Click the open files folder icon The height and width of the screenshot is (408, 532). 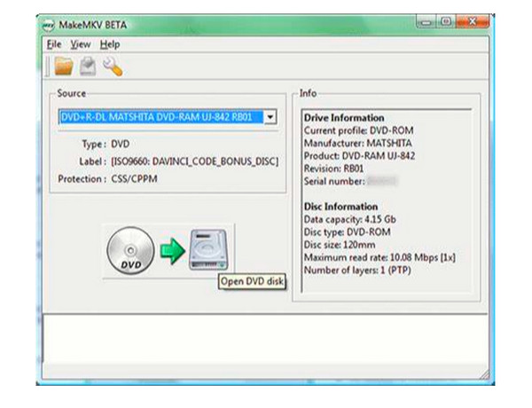point(64,66)
